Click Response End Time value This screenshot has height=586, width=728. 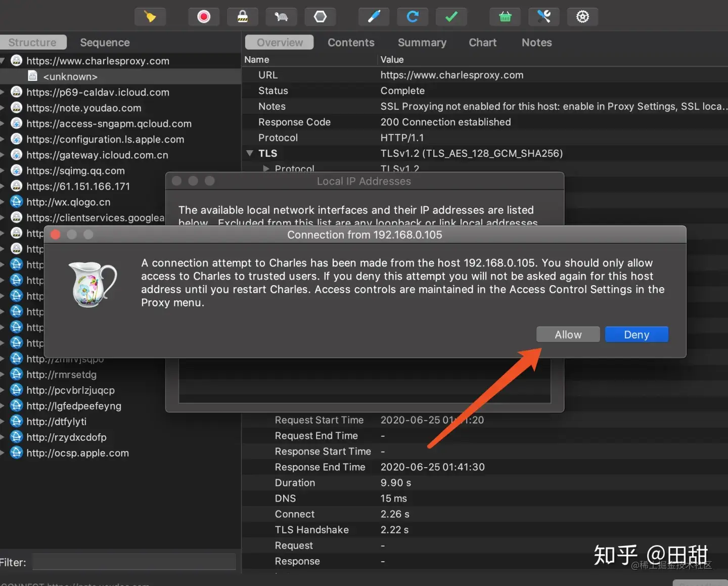tap(432, 467)
